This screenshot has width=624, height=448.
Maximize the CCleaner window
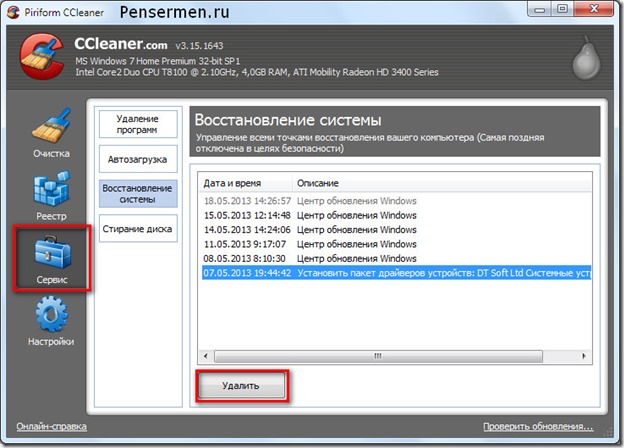coord(562,10)
